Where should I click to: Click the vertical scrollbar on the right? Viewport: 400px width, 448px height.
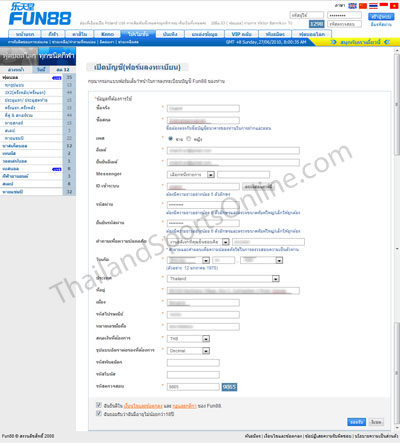pos(397,240)
